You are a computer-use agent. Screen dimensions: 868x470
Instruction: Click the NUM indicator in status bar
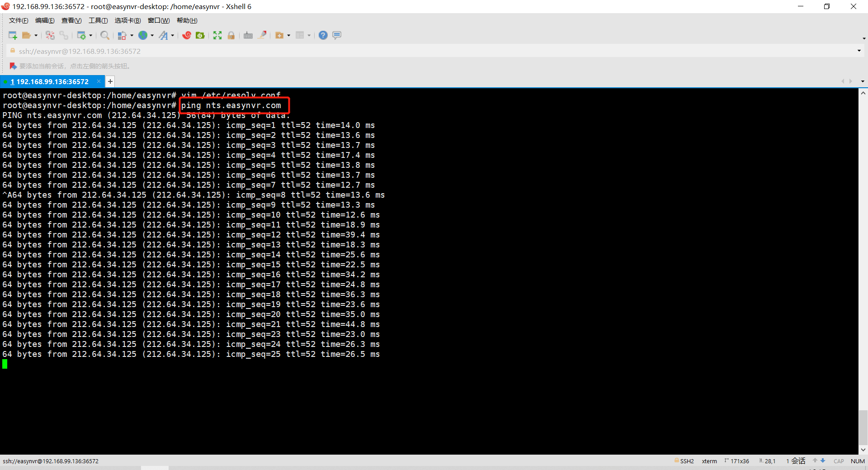pyautogui.click(x=858, y=461)
